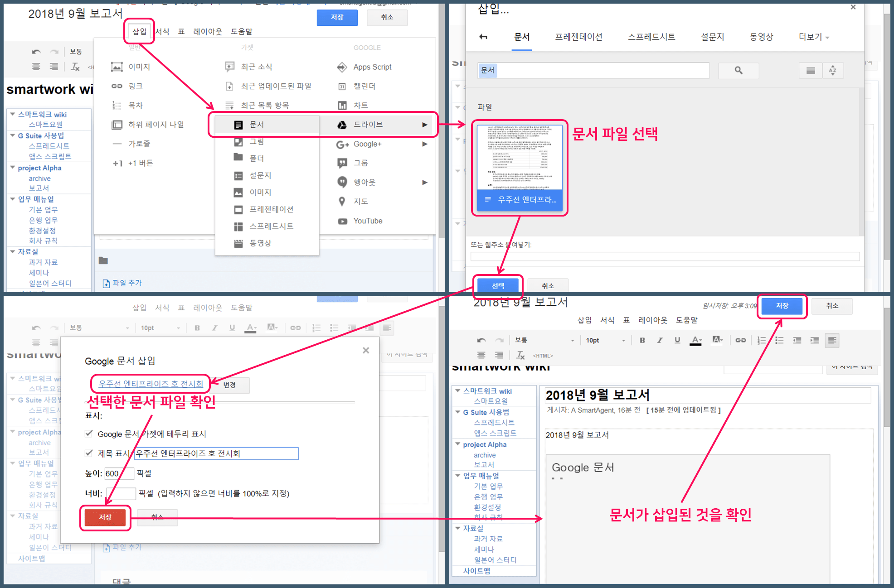Uncheck Google 문서 가젯에 테두리 표시
Viewport: 894px width, 588px height.
[89, 434]
